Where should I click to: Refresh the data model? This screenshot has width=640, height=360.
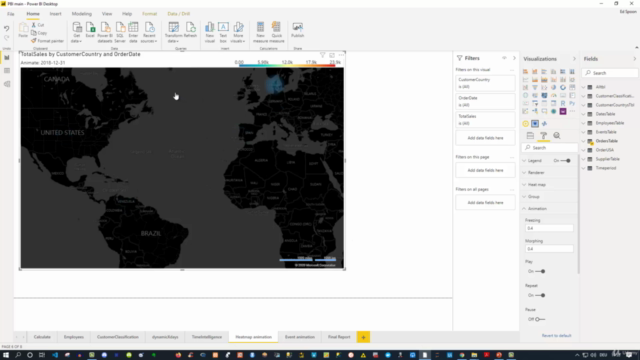(190, 31)
